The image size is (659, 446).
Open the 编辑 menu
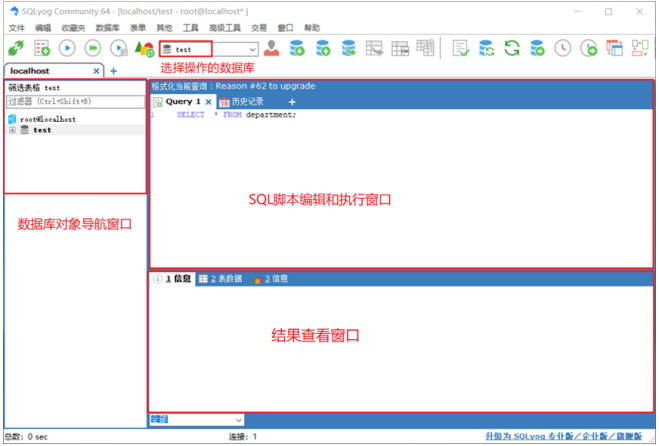pos(42,28)
